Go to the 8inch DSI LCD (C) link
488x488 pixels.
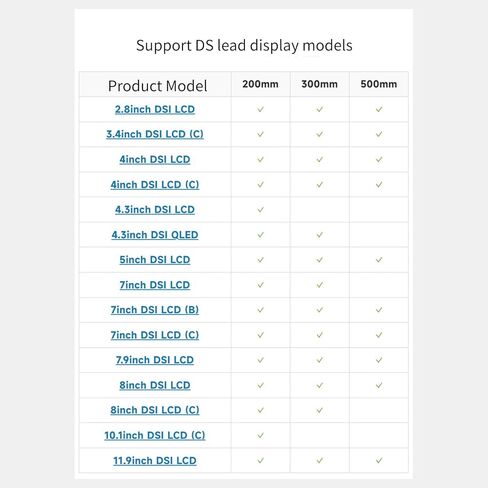coord(155,410)
